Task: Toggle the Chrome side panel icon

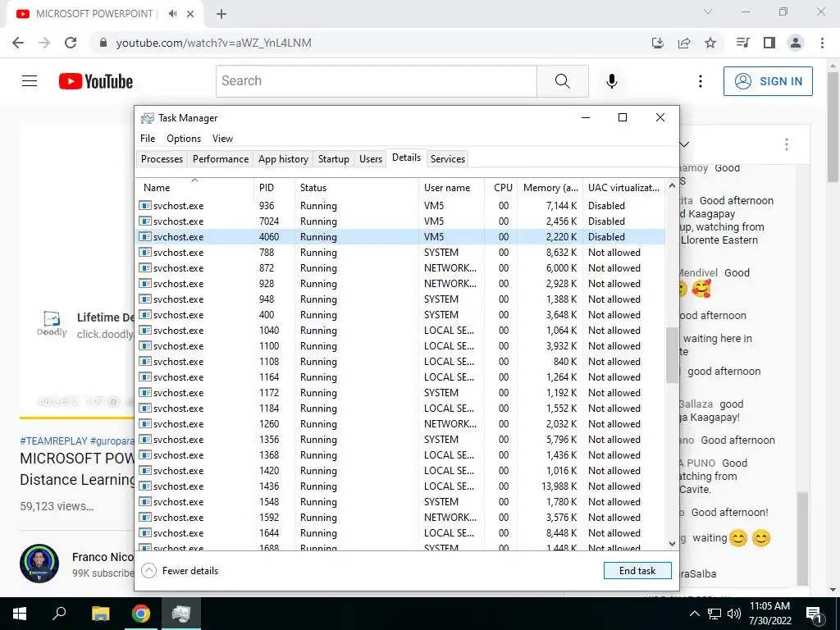Action: pyautogui.click(x=769, y=43)
